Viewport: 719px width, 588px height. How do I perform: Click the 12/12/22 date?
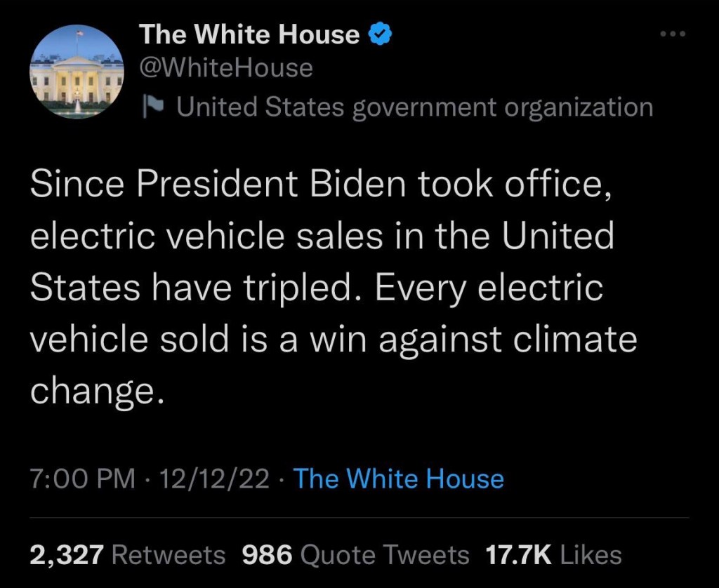(214, 479)
